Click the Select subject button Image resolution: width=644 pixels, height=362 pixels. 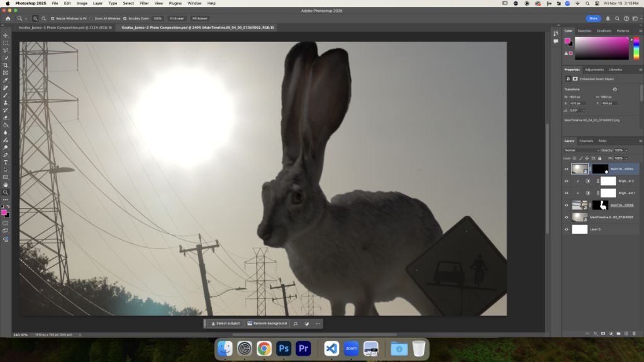[x=225, y=323]
